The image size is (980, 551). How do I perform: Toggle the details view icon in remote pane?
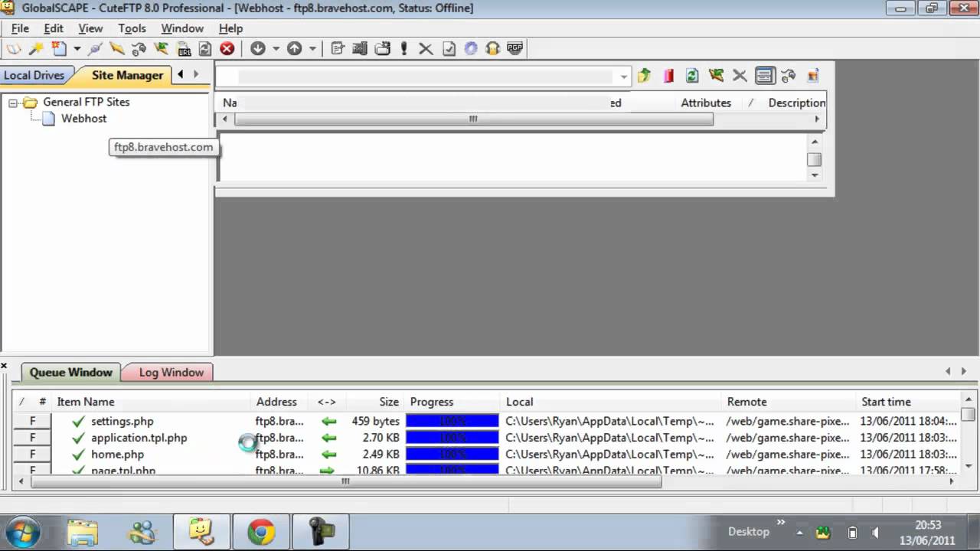pyautogui.click(x=764, y=75)
